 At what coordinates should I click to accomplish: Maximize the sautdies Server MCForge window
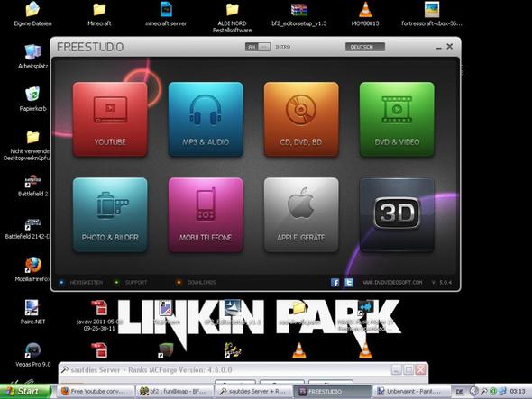(408, 370)
